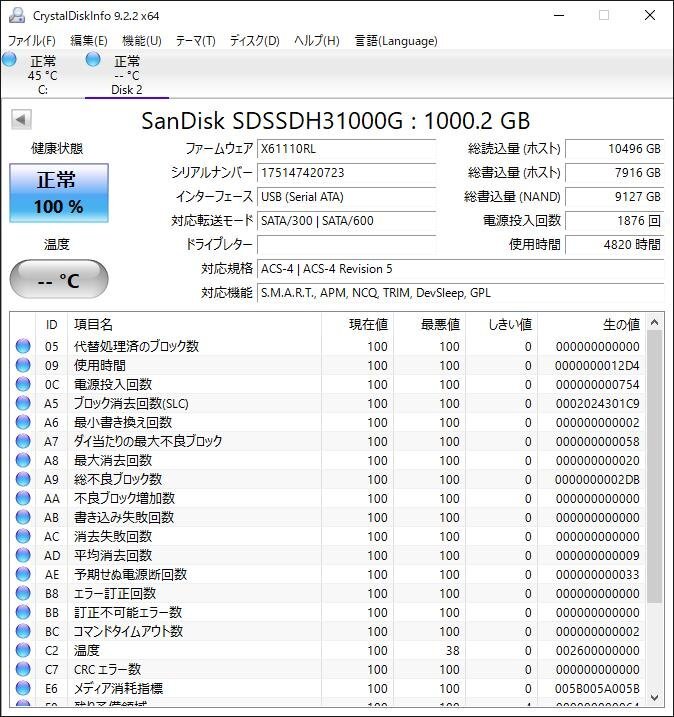Click status orb for ID 0C row
Screen dimensions: 674x717
(x=23, y=384)
